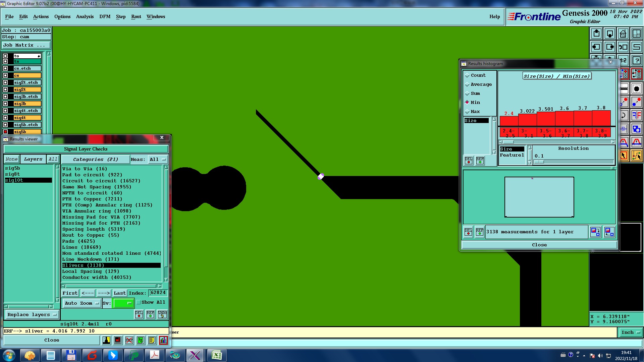Click the pan left view icon
The width and height of the screenshot is (644, 362).
coord(596,47)
